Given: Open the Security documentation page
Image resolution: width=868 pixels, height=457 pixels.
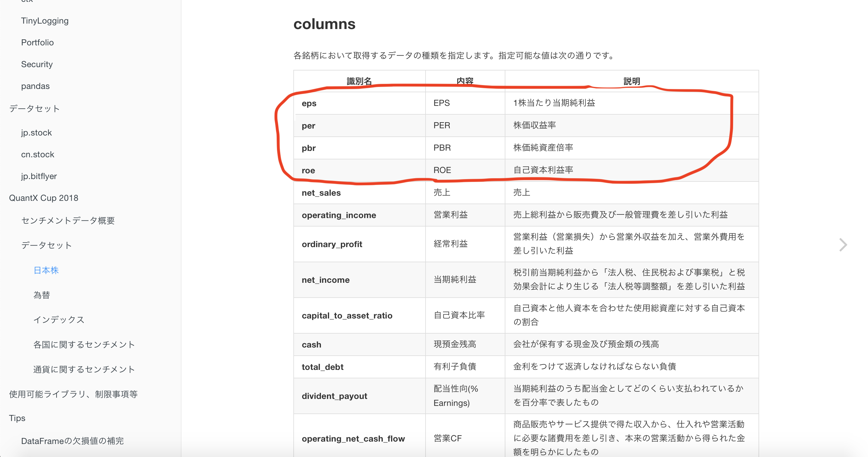Looking at the screenshot, I should point(37,64).
